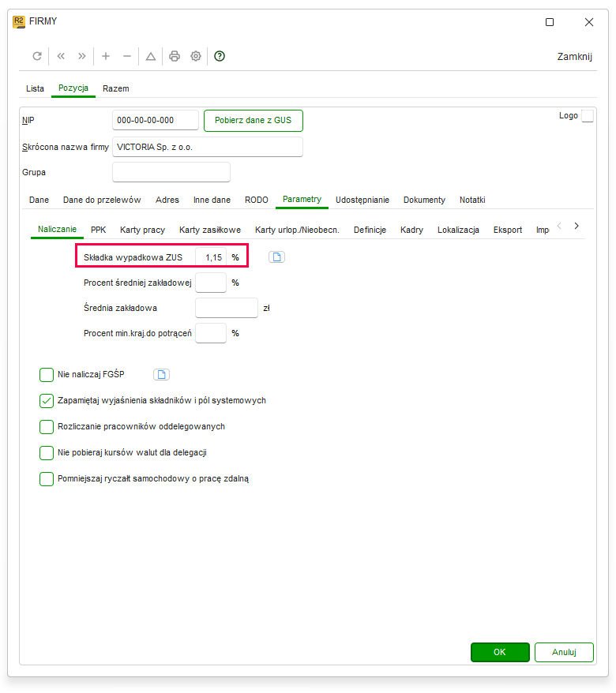
Task: Open the Karty zasiłkowe sub-tab
Action: click(210, 230)
